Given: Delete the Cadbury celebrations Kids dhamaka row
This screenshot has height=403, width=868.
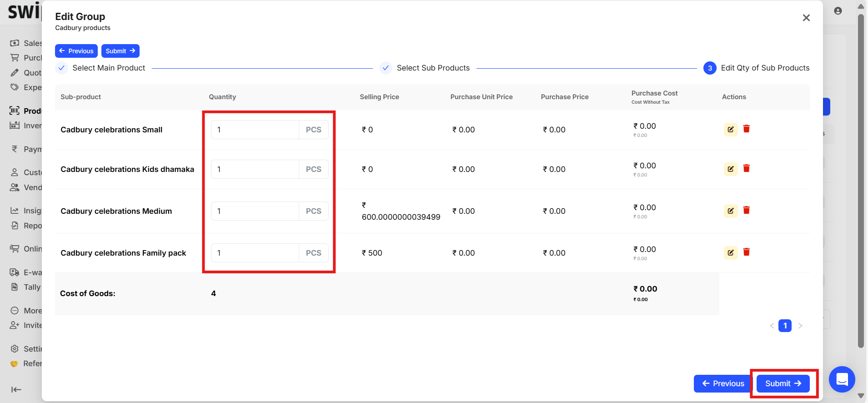Looking at the screenshot, I should click(747, 168).
